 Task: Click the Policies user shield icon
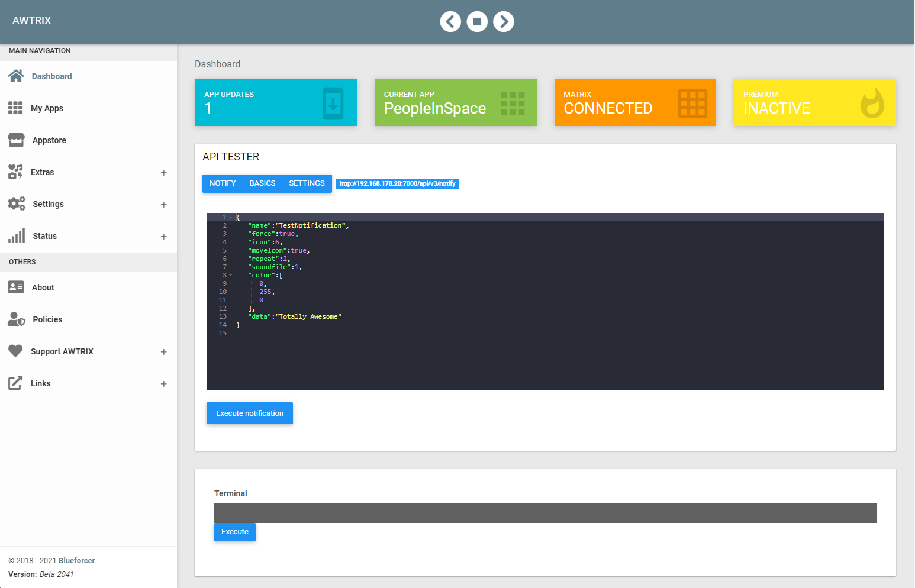[17, 319]
